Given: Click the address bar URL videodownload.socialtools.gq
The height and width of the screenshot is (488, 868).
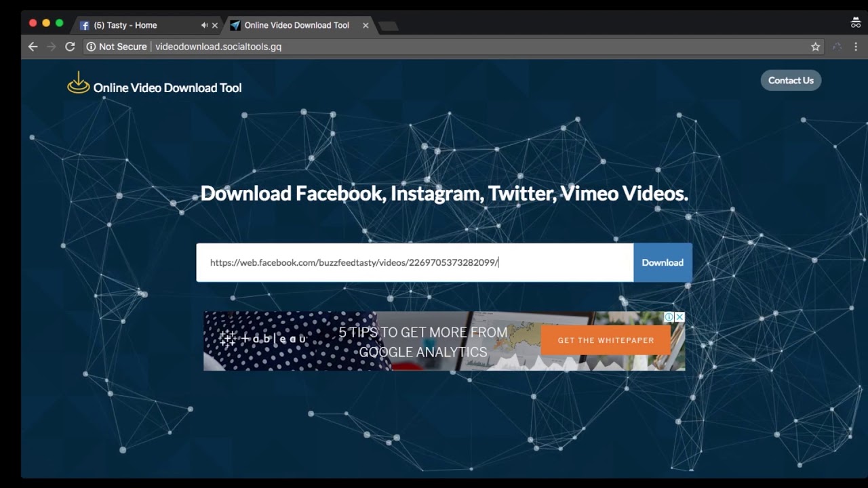Looking at the screenshot, I should [x=218, y=47].
